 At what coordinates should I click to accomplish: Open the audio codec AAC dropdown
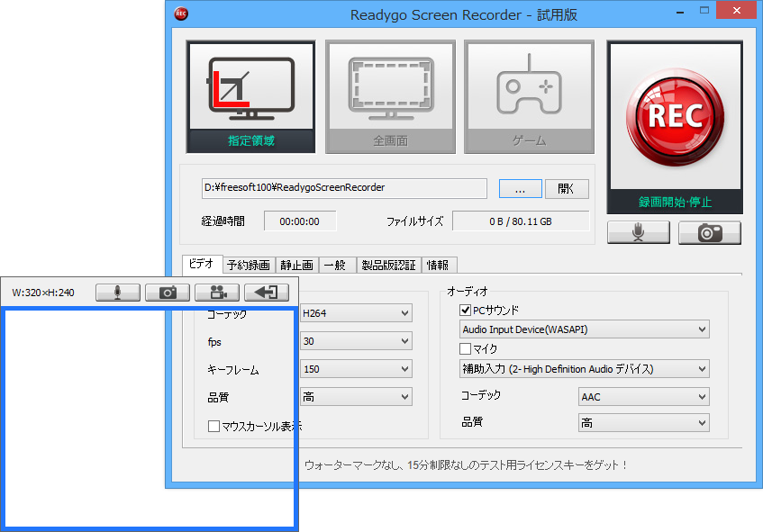[x=644, y=397]
